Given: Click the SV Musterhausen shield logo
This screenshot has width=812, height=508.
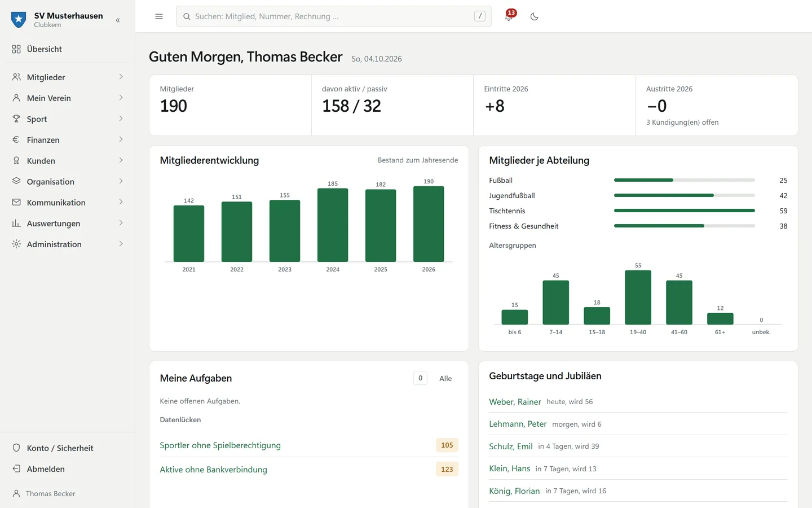Looking at the screenshot, I should coord(19,20).
